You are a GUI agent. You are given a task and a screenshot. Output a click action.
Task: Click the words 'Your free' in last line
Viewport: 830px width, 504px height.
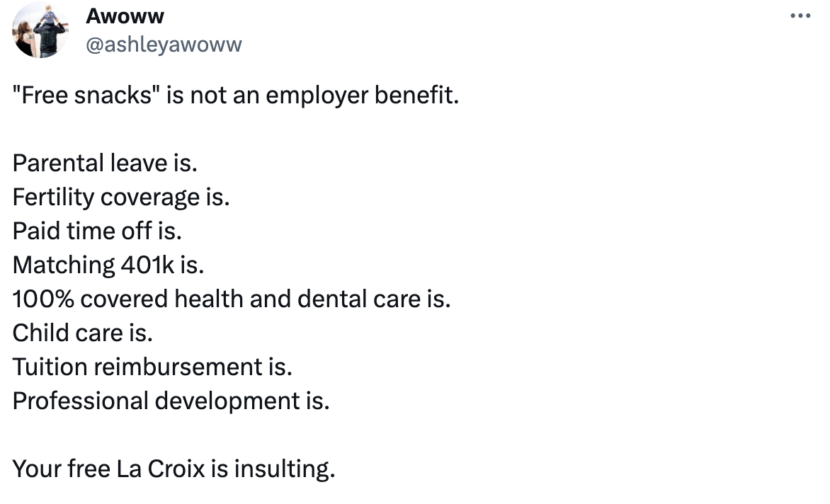(x=62, y=469)
